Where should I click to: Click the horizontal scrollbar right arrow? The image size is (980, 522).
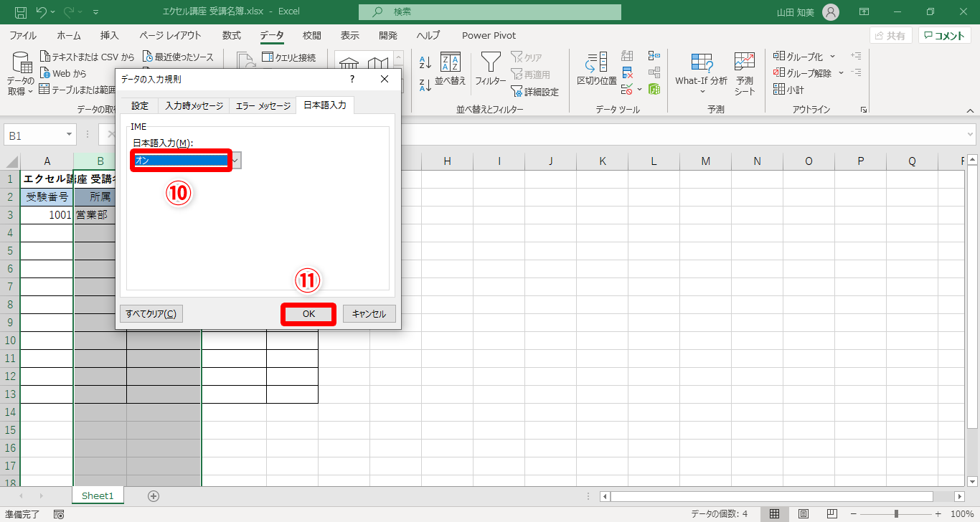click(960, 496)
